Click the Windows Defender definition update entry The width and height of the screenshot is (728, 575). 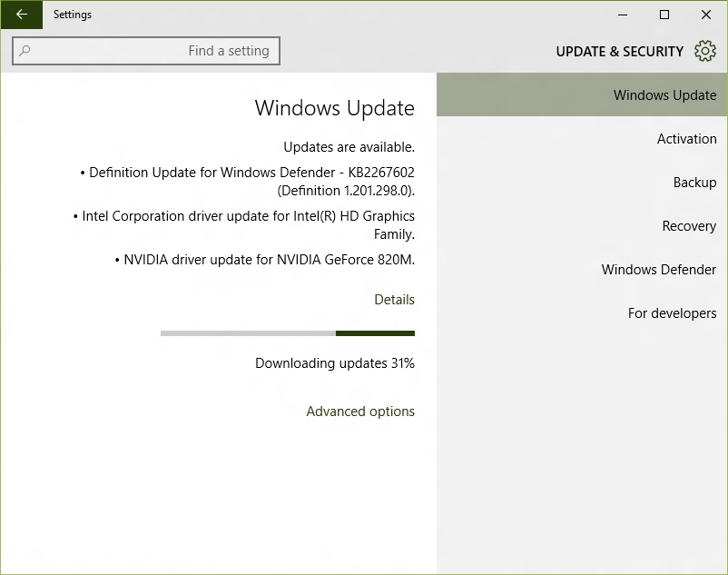tap(247, 182)
